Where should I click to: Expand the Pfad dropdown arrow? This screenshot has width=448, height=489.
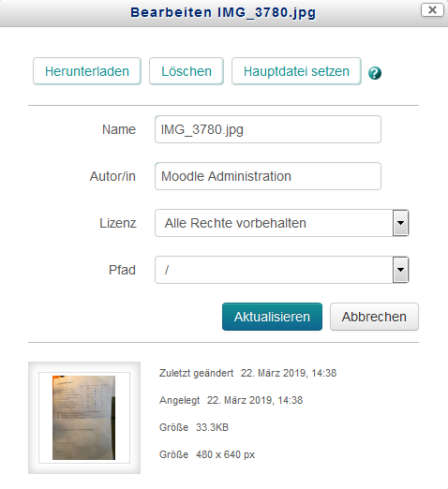400,270
